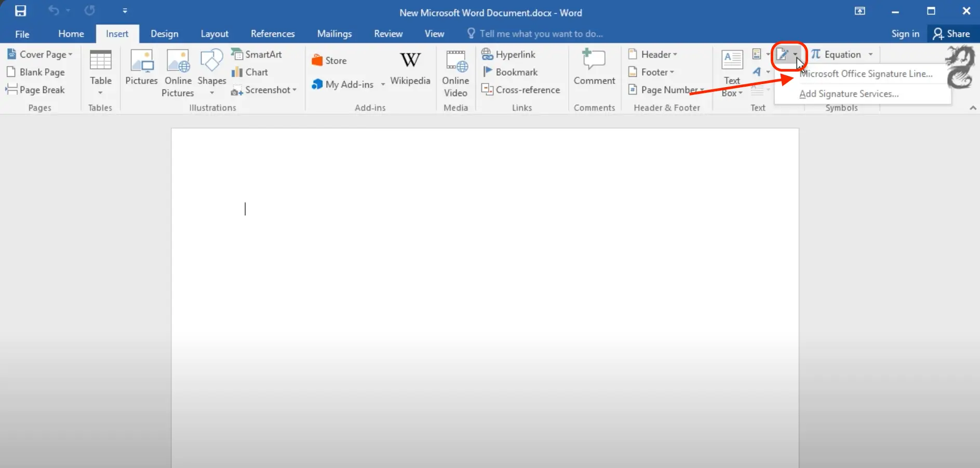Image resolution: width=980 pixels, height=468 pixels.
Task: Click the Save icon in quick access toolbar
Action: (20, 11)
